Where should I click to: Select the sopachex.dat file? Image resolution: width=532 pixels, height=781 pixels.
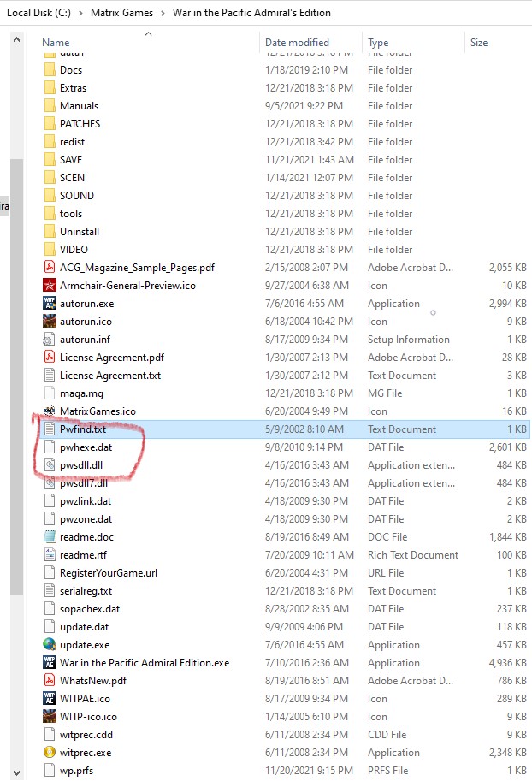click(x=90, y=609)
